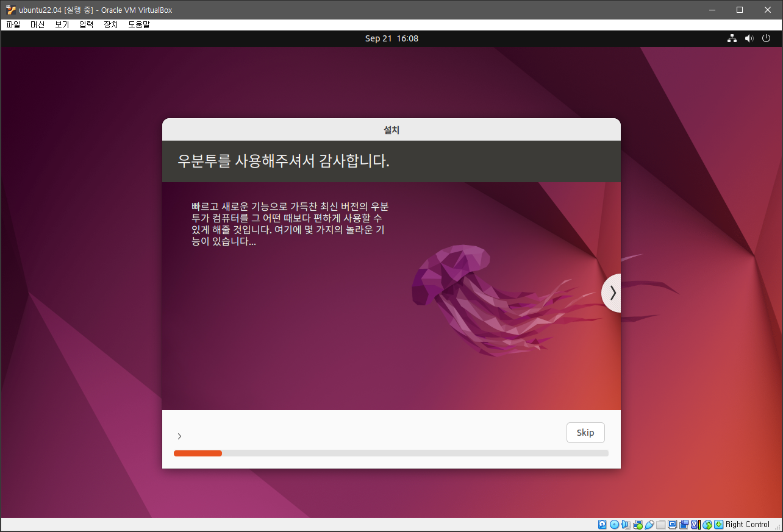783x532 pixels.
Task: Click the 우분투를 사용해주셔서 감사합니다 heading
Action: [284, 161]
